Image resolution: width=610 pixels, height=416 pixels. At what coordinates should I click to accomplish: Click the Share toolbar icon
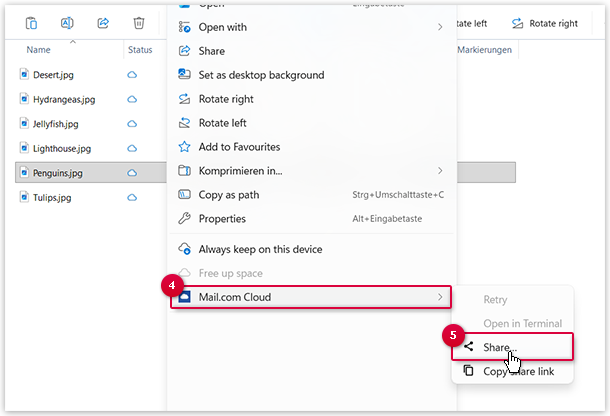pyautogui.click(x=103, y=23)
